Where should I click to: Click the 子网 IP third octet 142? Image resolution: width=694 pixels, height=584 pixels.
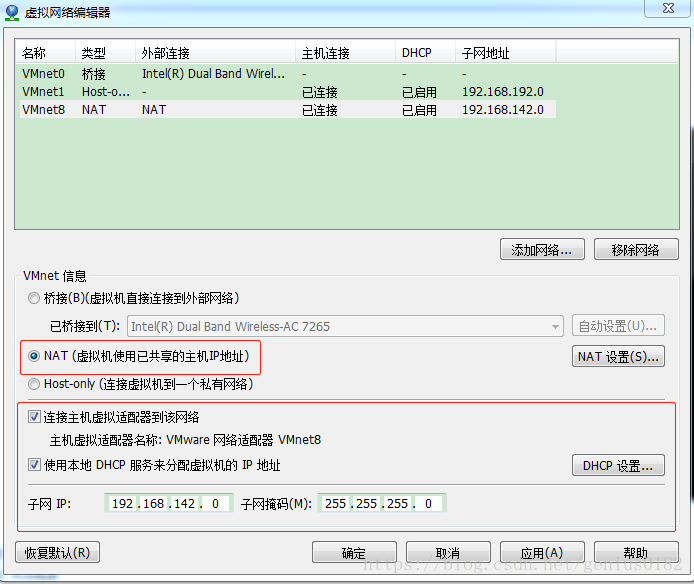coord(185,503)
